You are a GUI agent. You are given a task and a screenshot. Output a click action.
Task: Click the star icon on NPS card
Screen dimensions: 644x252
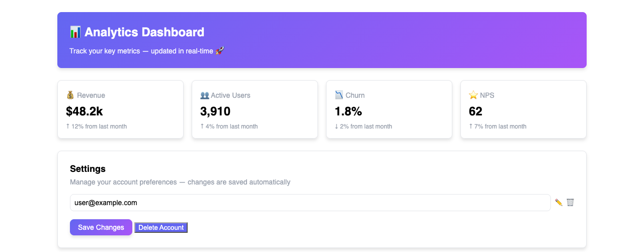pos(473,95)
